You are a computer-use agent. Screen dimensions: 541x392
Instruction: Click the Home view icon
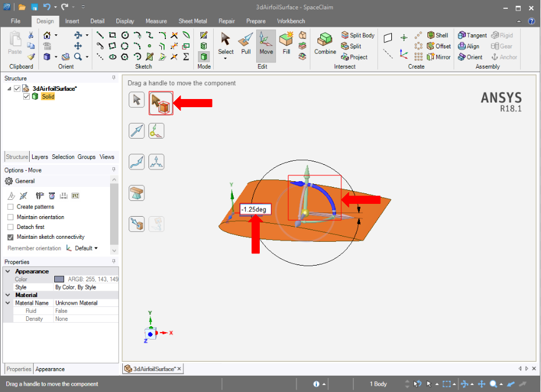point(47,35)
